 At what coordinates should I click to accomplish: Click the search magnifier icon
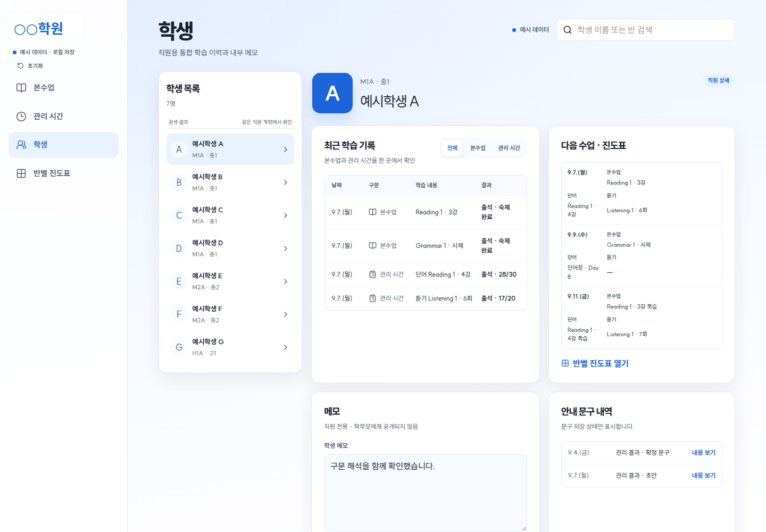tap(568, 30)
